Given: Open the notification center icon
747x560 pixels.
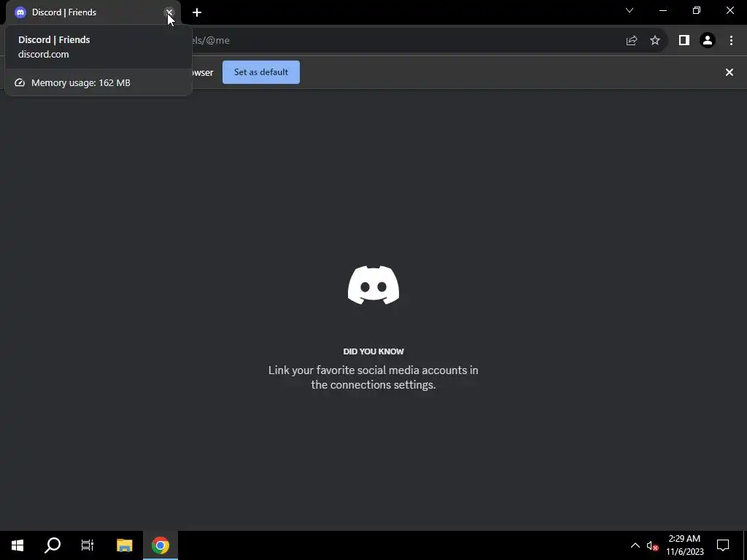Looking at the screenshot, I should tap(723, 545).
